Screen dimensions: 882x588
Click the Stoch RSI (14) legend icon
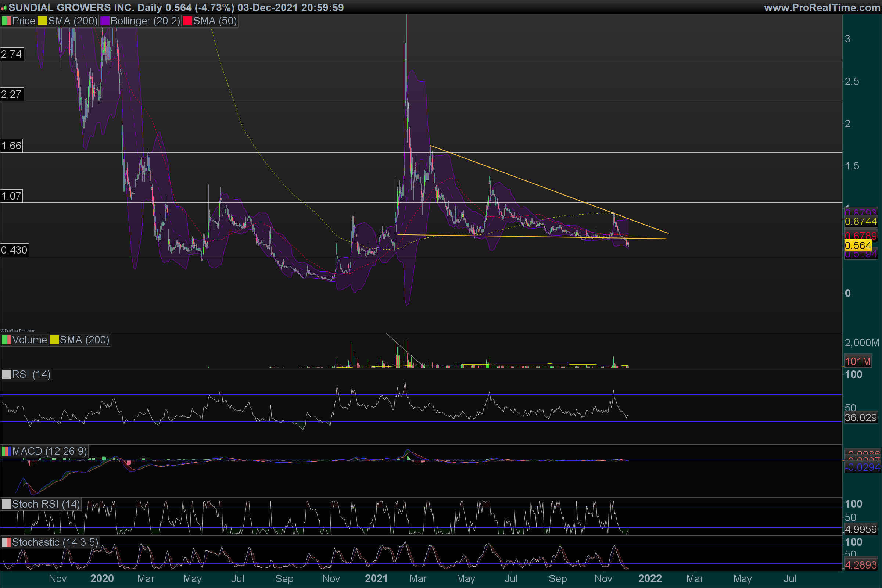point(6,504)
